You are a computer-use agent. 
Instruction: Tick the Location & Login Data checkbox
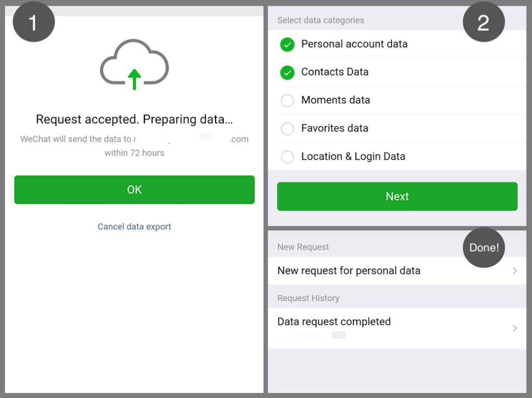pos(287,157)
